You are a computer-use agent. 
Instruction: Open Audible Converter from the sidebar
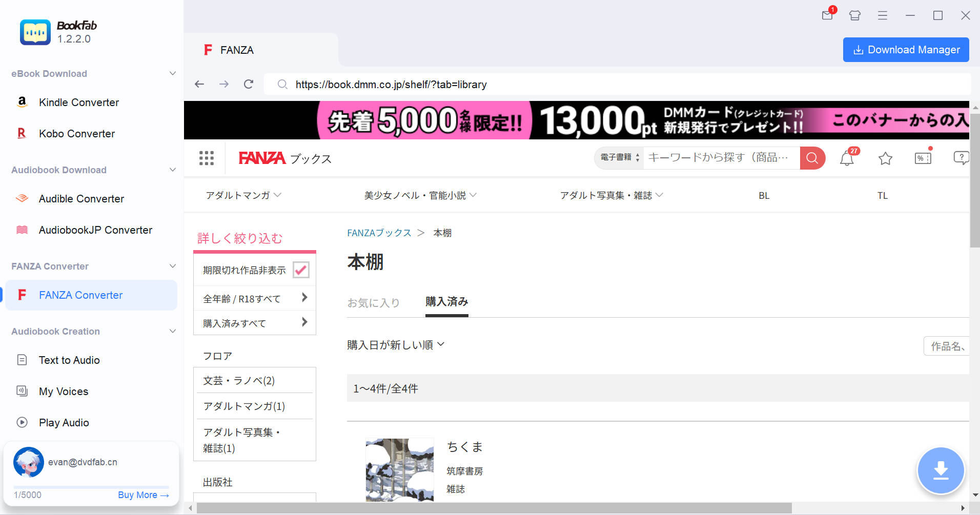[x=81, y=199]
